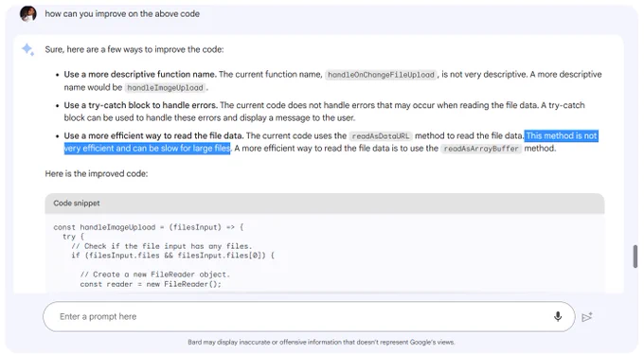644x354 pixels.
Task: Click the Bard disclaimer text at bottom
Action: (322, 342)
